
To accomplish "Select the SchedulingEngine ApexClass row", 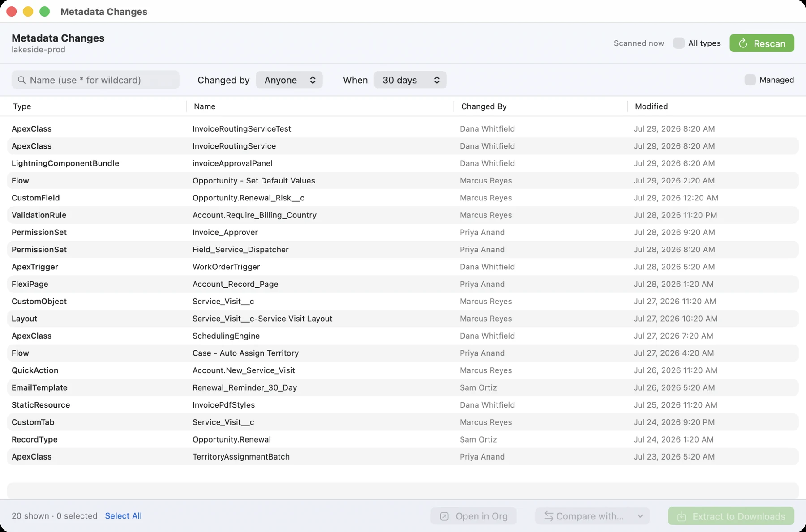I will (403, 336).
